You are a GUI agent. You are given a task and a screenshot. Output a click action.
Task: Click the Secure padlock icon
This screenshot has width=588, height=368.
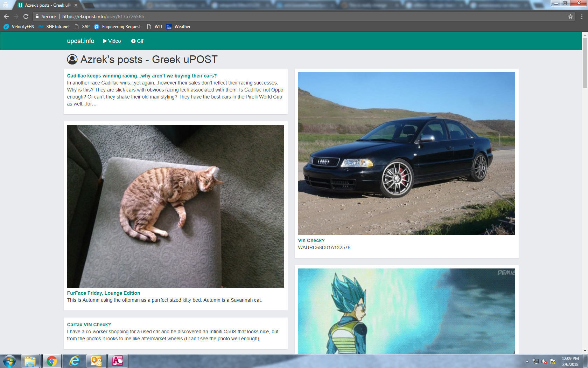tap(37, 16)
